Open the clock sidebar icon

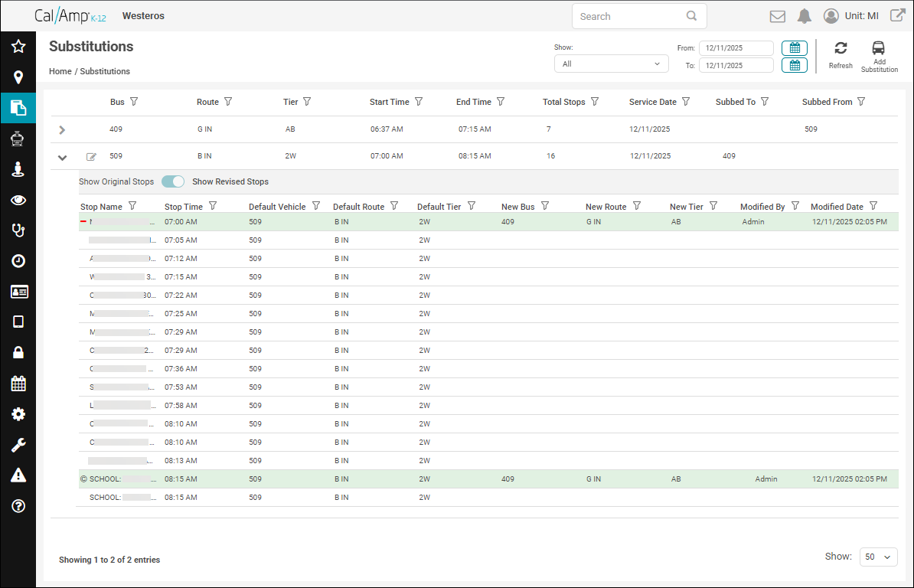click(18, 261)
